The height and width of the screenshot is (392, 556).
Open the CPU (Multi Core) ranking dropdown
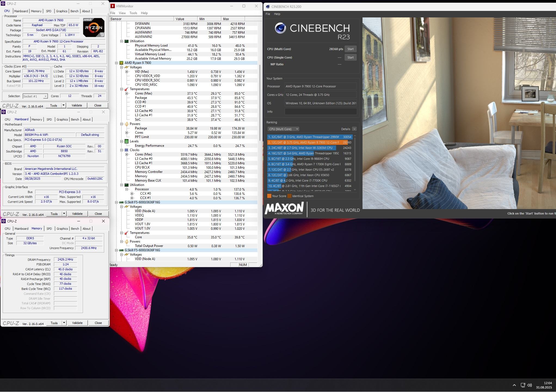point(283,129)
